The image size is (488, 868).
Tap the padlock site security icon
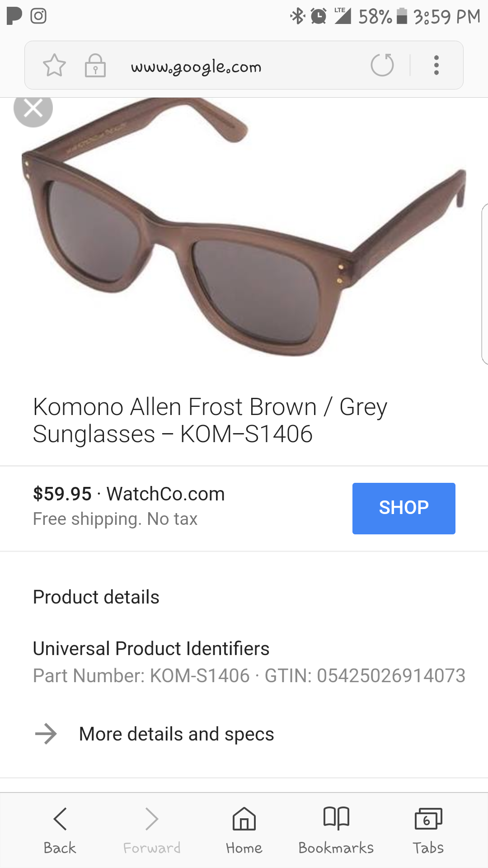(95, 66)
